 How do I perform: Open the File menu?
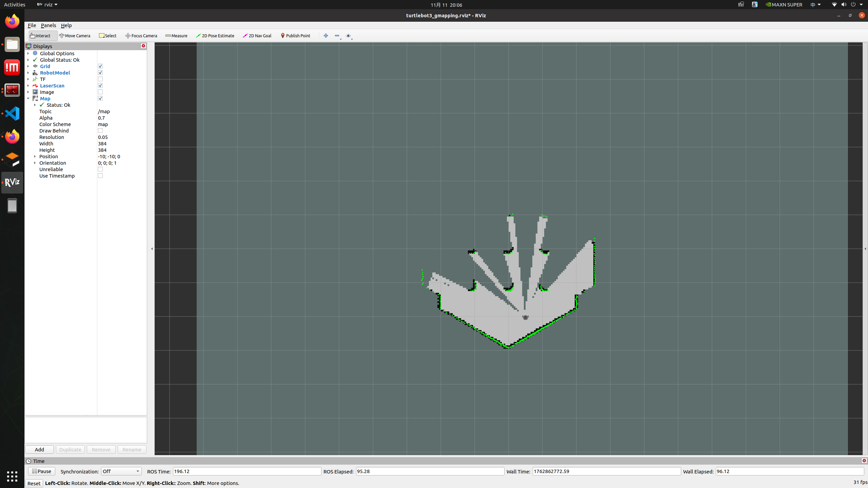(32, 25)
